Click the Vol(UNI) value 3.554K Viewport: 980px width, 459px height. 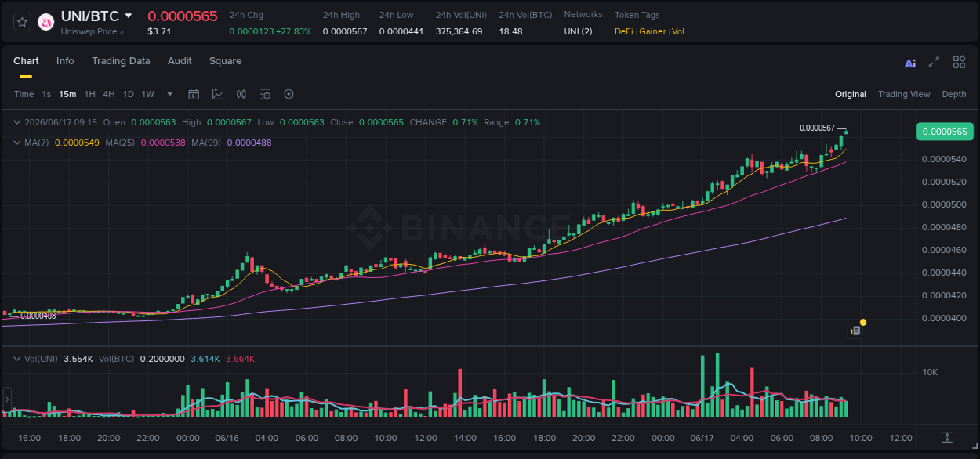[x=78, y=359]
